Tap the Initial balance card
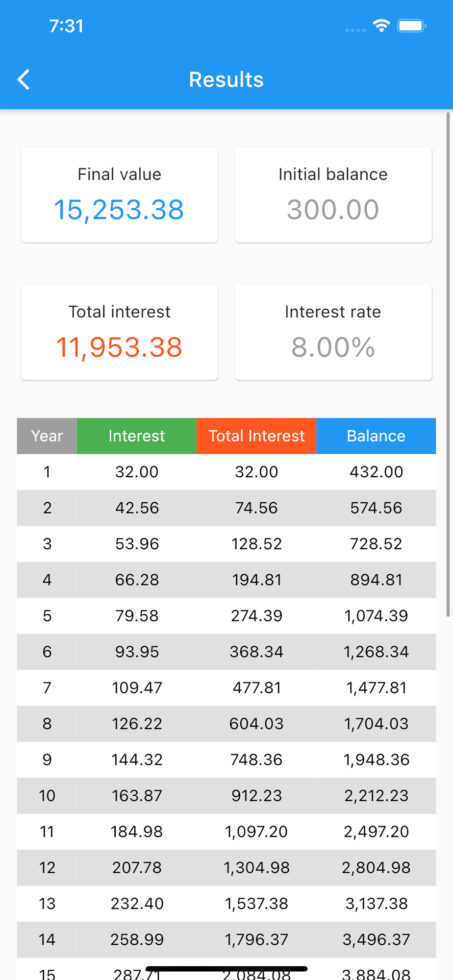Screen dimensions: 453x980 tap(333, 195)
